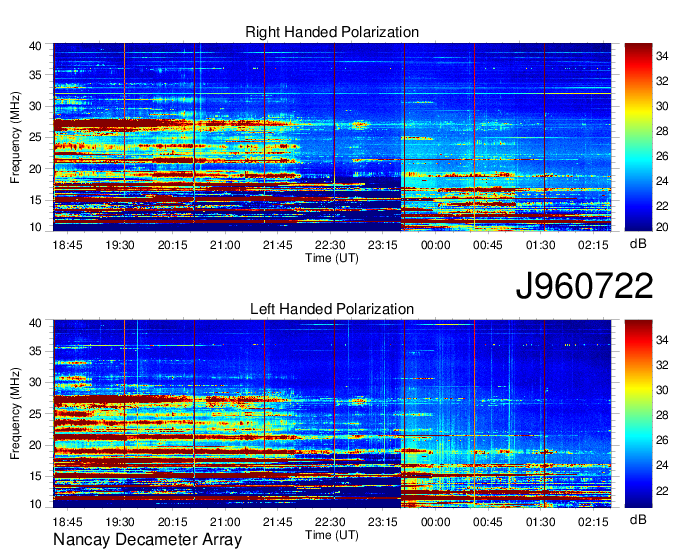
Task: Click the color scale bar beside Right Handed plot
Action: click(x=638, y=137)
